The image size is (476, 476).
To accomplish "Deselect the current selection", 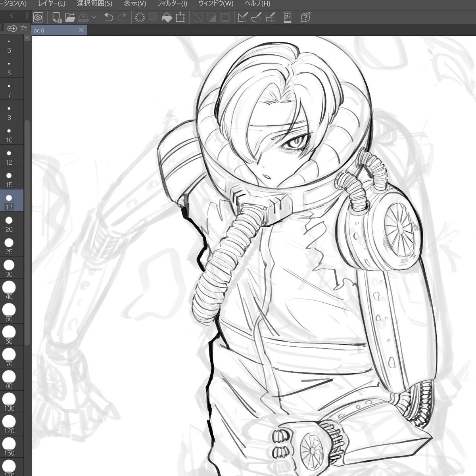I will 198,17.
